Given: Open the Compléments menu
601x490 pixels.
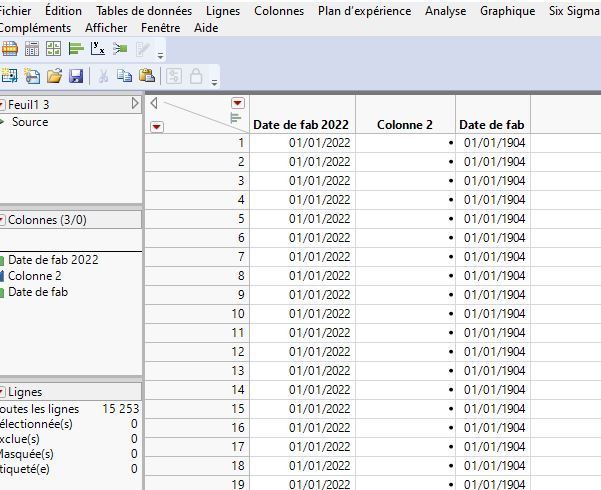Looking at the screenshot, I should tap(35, 28).
